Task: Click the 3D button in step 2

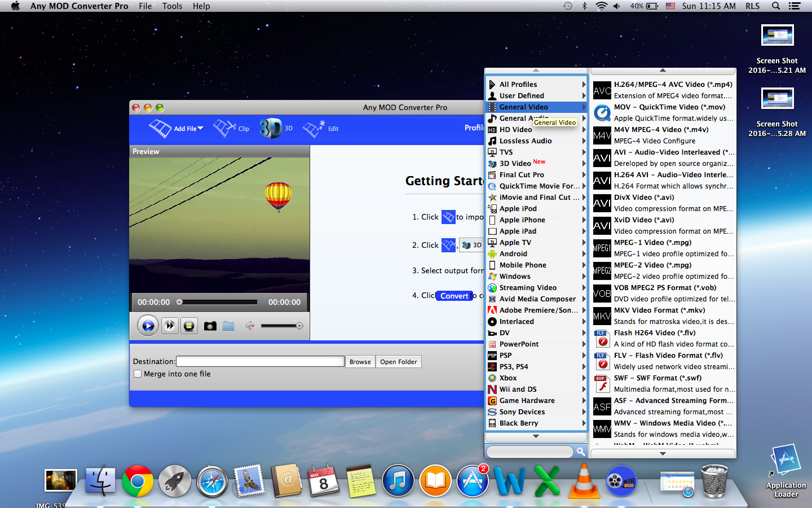Action: coord(471,245)
